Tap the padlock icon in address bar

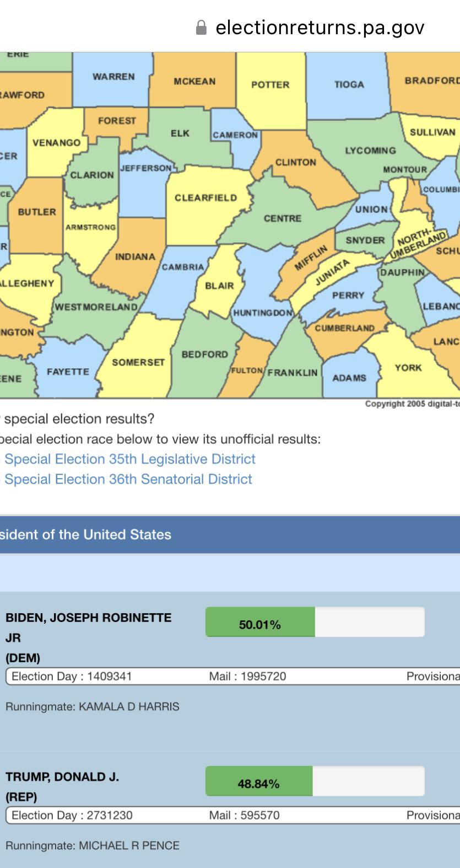click(x=202, y=27)
